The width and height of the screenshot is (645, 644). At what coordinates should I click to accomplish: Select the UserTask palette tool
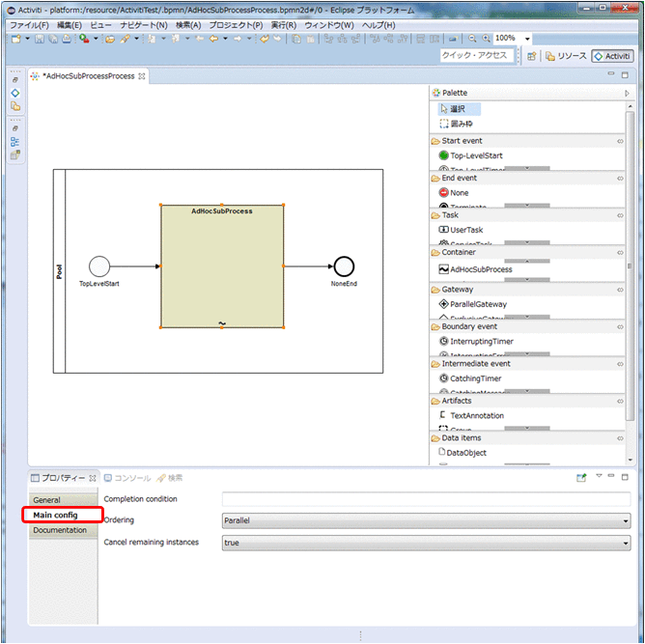[465, 230]
